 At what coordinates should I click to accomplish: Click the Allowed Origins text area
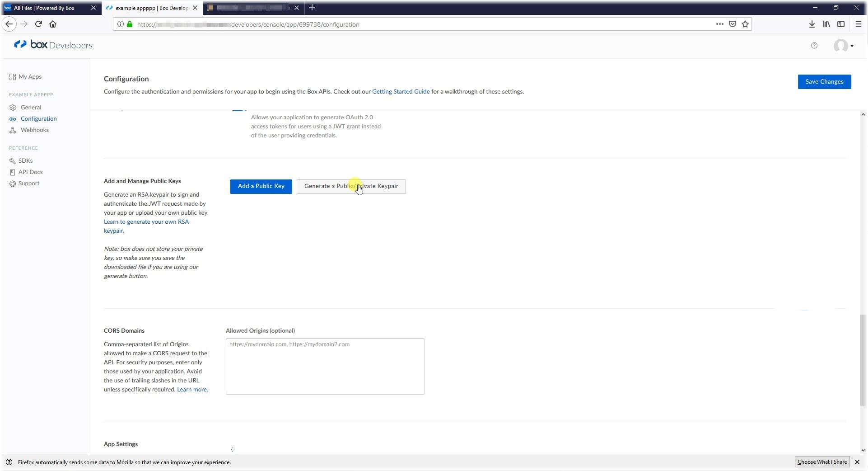point(325,366)
